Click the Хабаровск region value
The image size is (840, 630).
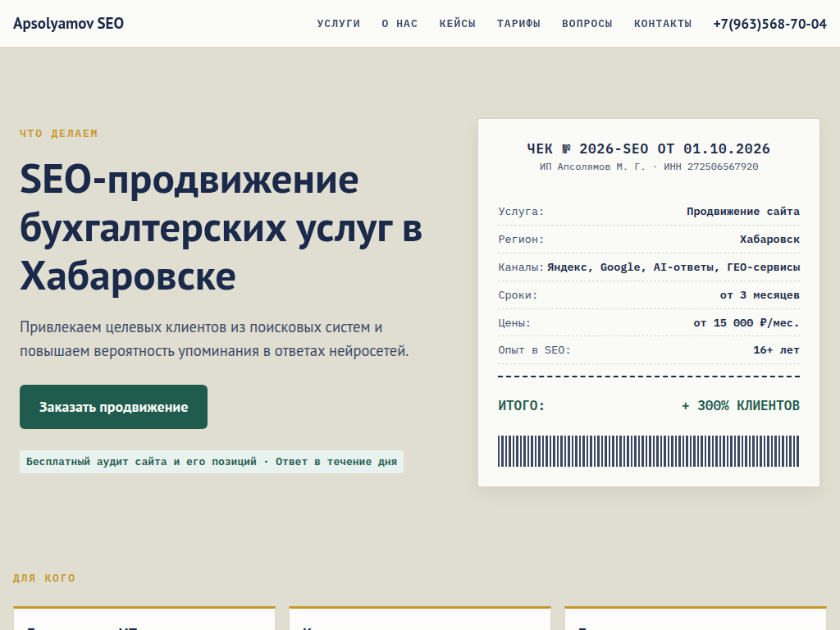coord(769,240)
